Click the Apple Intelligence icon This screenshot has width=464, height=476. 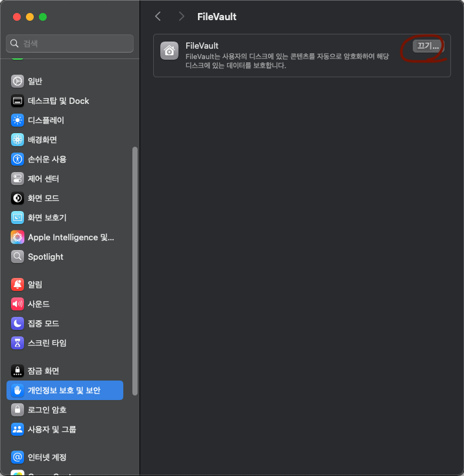click(x=18, y=237)
